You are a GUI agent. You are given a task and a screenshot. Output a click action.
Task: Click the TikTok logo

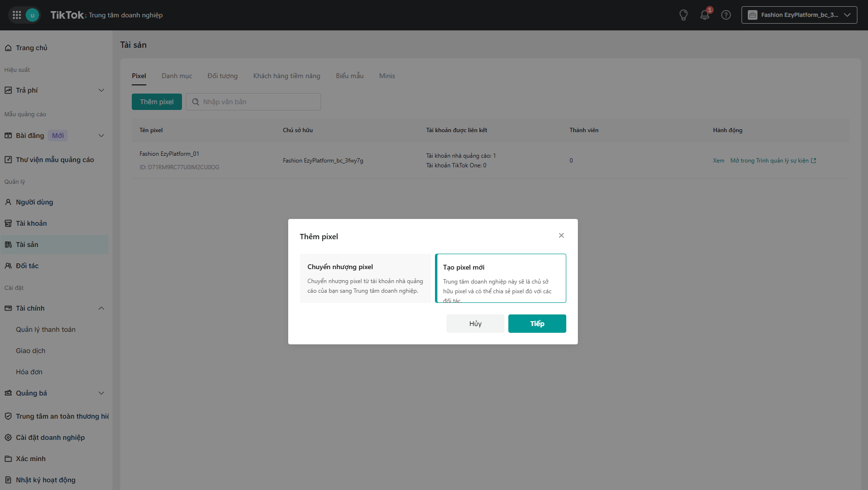[x=68, y=15]
